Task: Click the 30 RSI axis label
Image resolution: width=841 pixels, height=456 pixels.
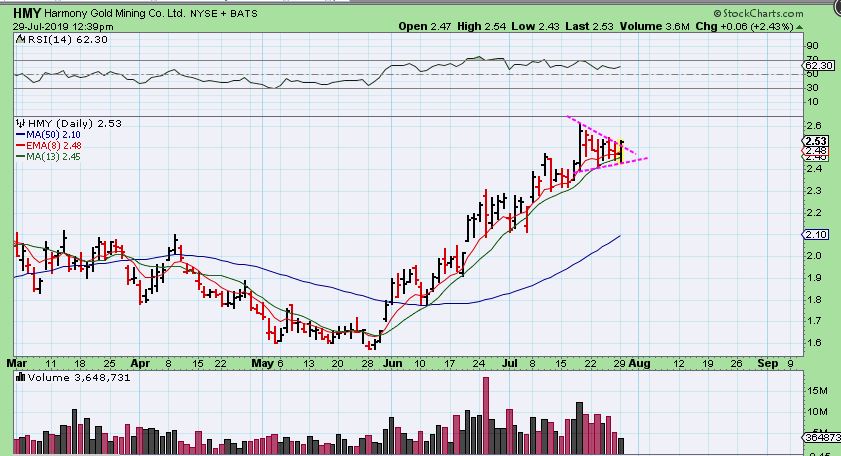Action: click(813, 87)
